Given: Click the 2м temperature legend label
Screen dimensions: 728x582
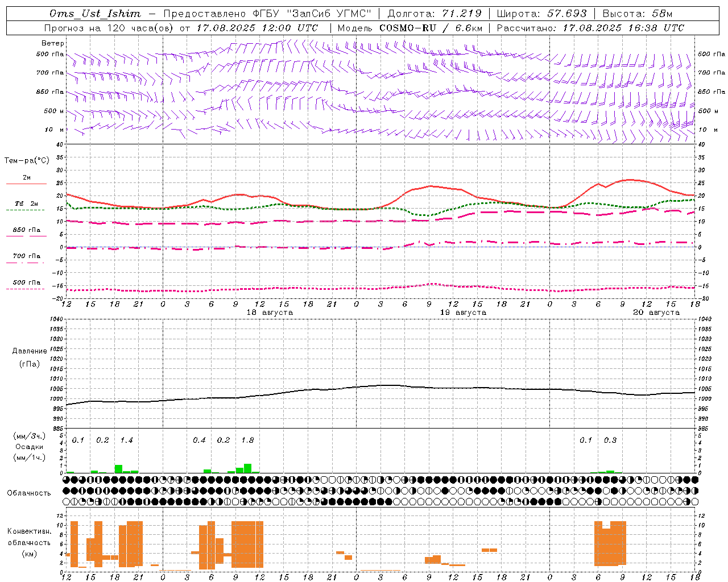Looking at the screenshot, I should [27, 178].
